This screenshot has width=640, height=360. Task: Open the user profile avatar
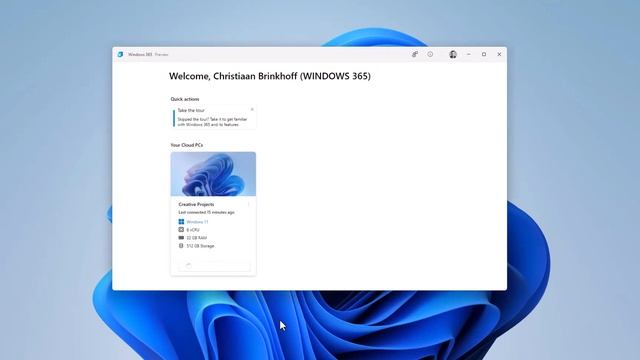[453, 54]
